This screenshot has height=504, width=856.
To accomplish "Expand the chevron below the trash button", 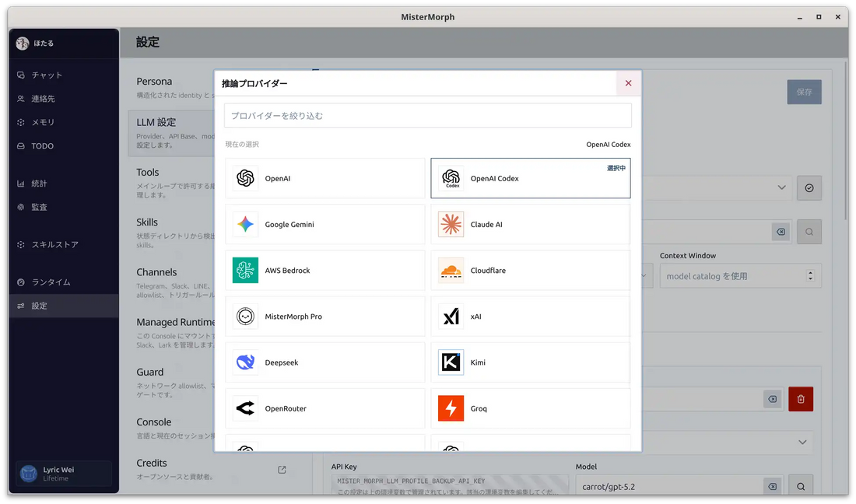I will pyautogui.click(x=802, y=443).
